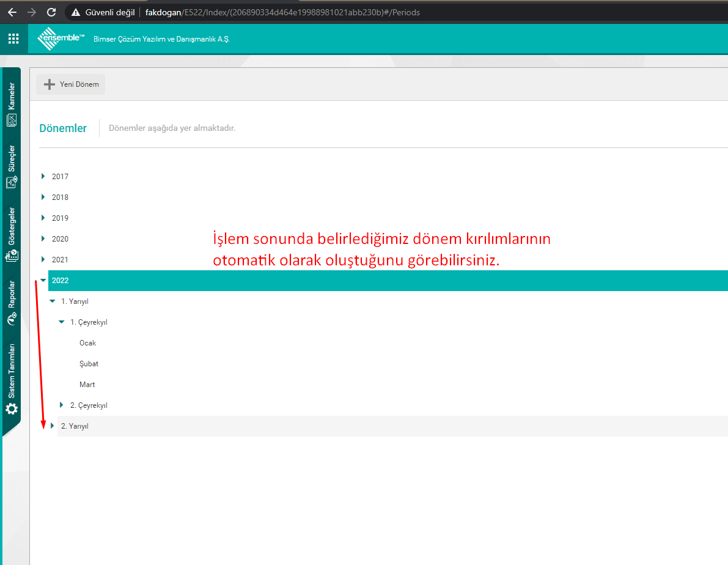Click the Yeni Dönem button
Viewport: 728px width, 565px height.
coord(71,84)
